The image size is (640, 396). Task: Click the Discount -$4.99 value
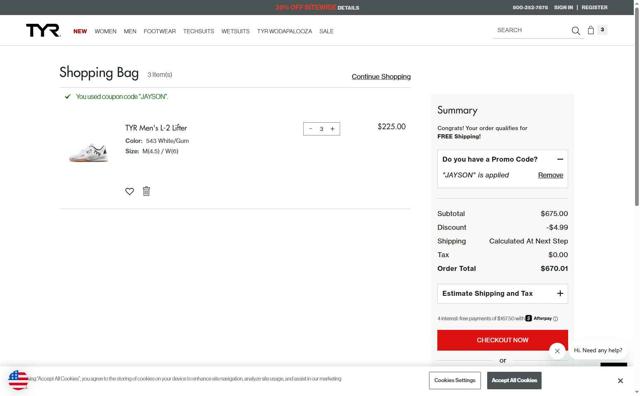coord(557,227)
